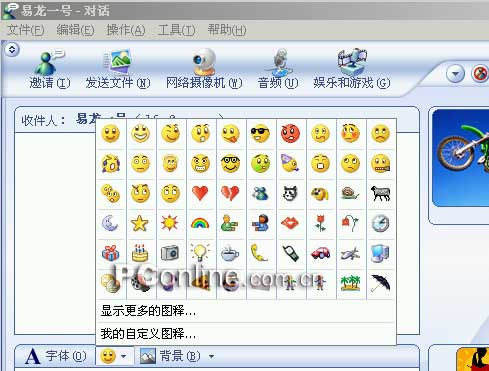Screen dimensions: 489x371
Task: Click Show more emoticons (显示更多的图释)
Action: pos(148,311)
